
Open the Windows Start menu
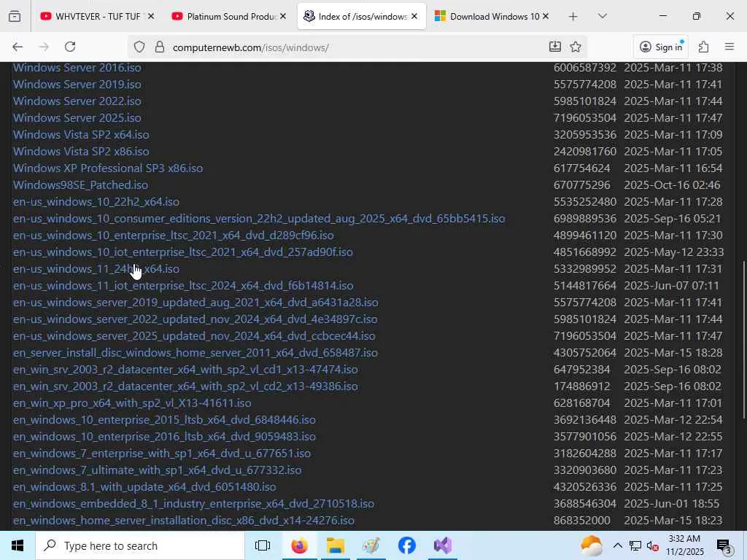coord(18,545)
